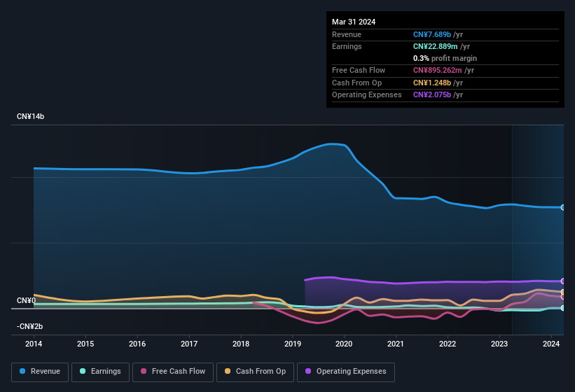Click the Operating Expenses line end marker
This screenshot has height=392, width=575.
tap(563, 281)
